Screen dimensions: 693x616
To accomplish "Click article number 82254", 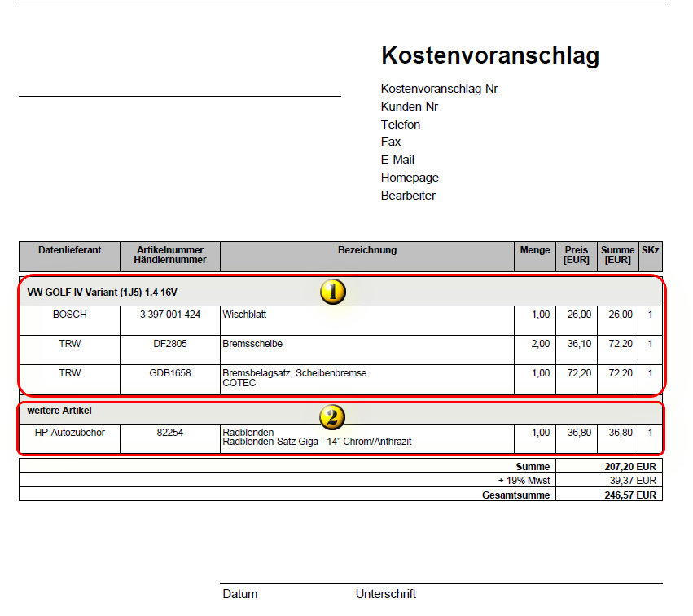I will click(x=170, y=433).
